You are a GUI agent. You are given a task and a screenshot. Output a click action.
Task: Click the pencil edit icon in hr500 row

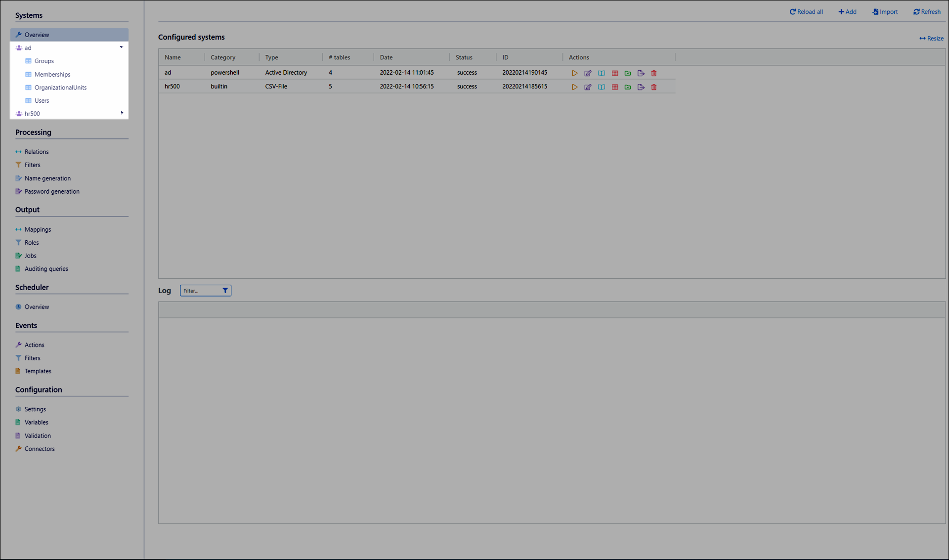(x=588, y=87)
